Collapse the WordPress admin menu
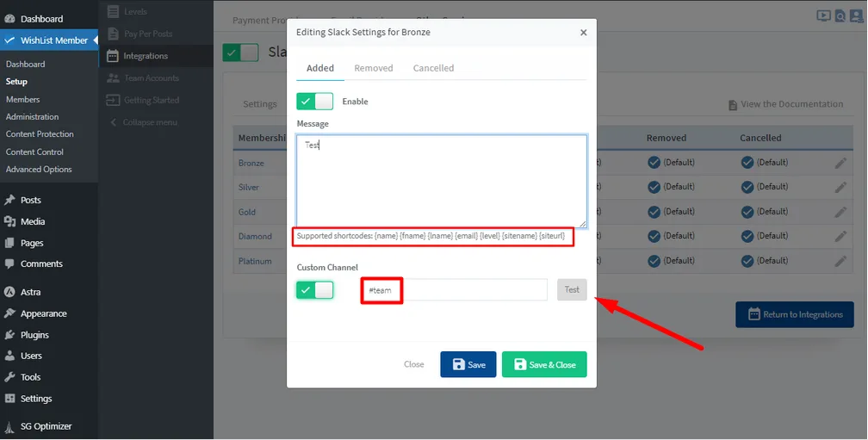Screen dimensions: 868x440 (x=143, y=122)
